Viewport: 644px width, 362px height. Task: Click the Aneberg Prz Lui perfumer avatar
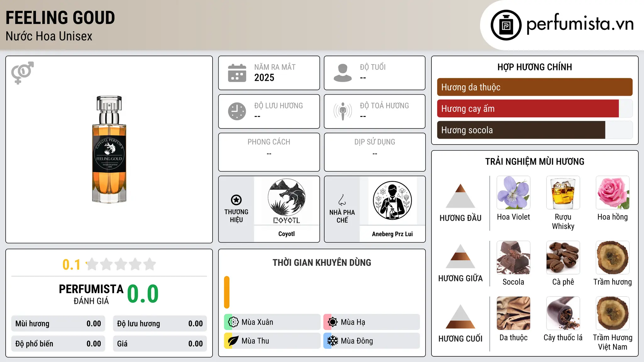(392, 200)
